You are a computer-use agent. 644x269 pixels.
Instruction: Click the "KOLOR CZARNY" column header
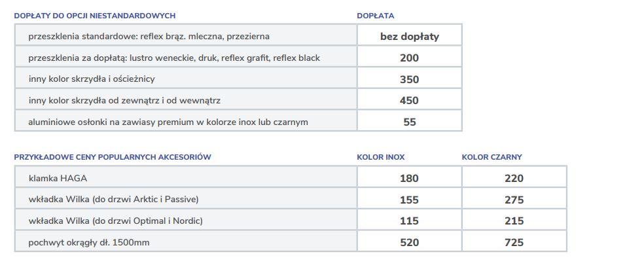pos(492,157)
